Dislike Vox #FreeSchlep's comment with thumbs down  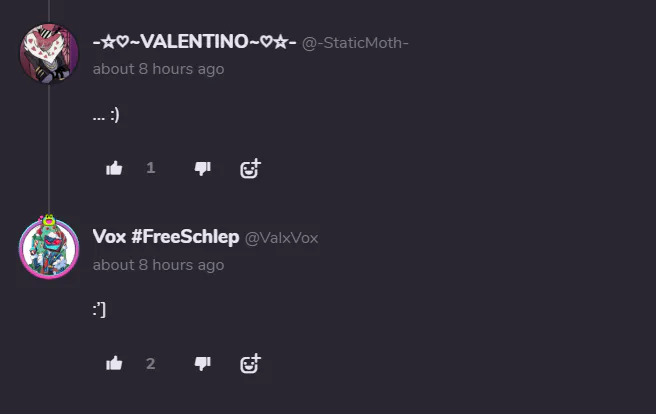[202, 364]
